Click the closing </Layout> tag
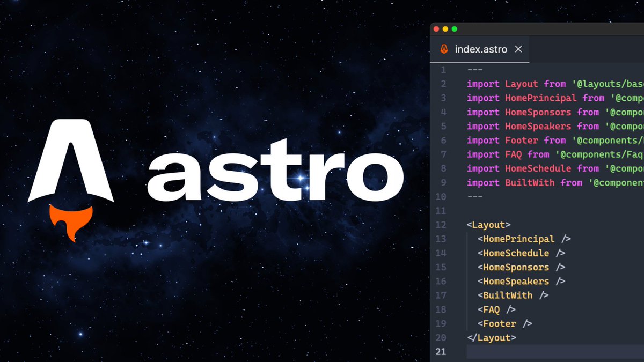Viewport: 644px width, 362px height. coord(492,338)
